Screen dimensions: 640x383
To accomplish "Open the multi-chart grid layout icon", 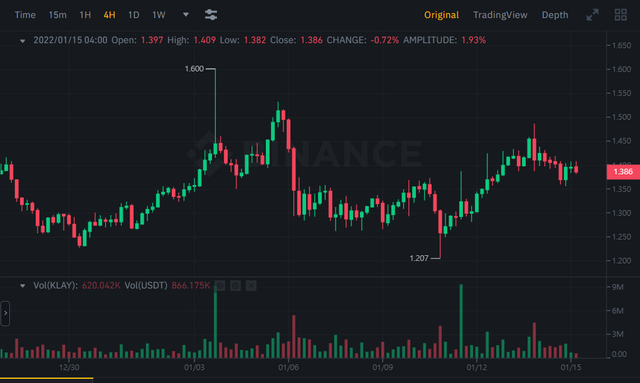I will pos(621,15).
